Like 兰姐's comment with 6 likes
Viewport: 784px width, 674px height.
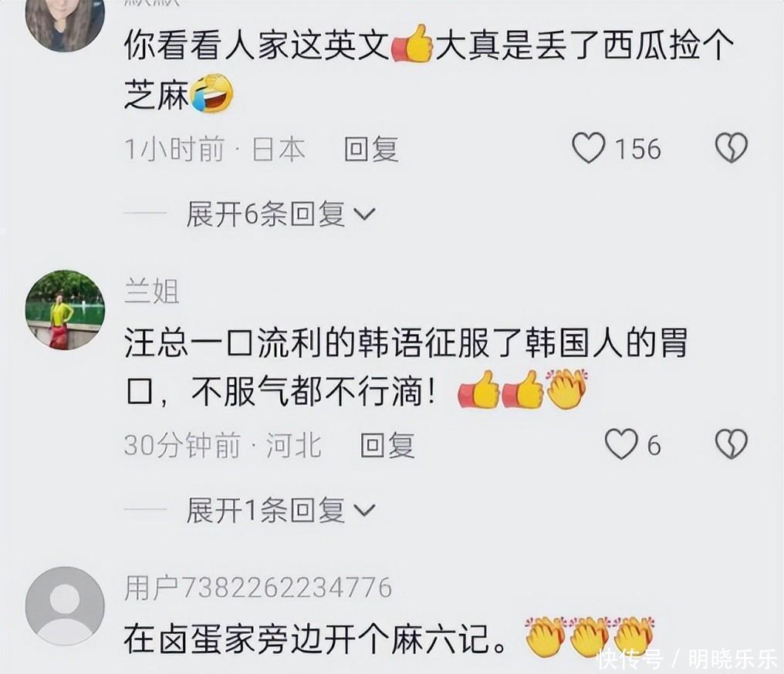(x=621, y=444)
